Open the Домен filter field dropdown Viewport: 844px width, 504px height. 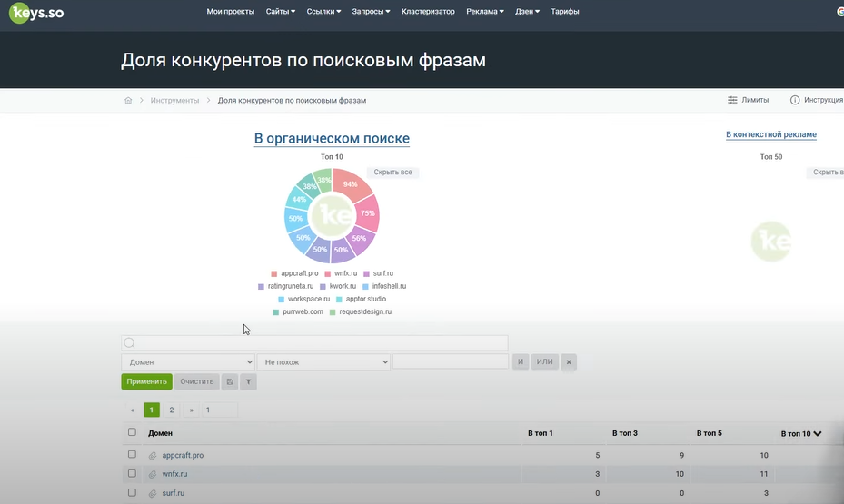(x=188, y=362)
